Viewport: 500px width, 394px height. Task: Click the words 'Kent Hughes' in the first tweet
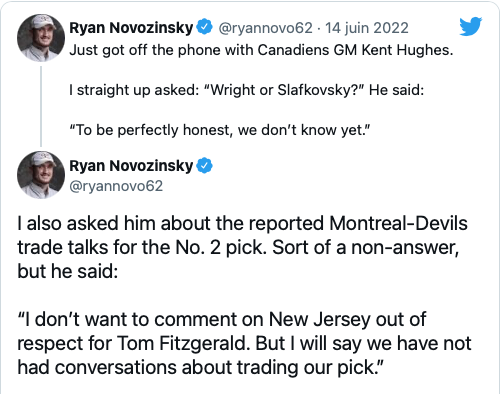[x=407, y=50]
